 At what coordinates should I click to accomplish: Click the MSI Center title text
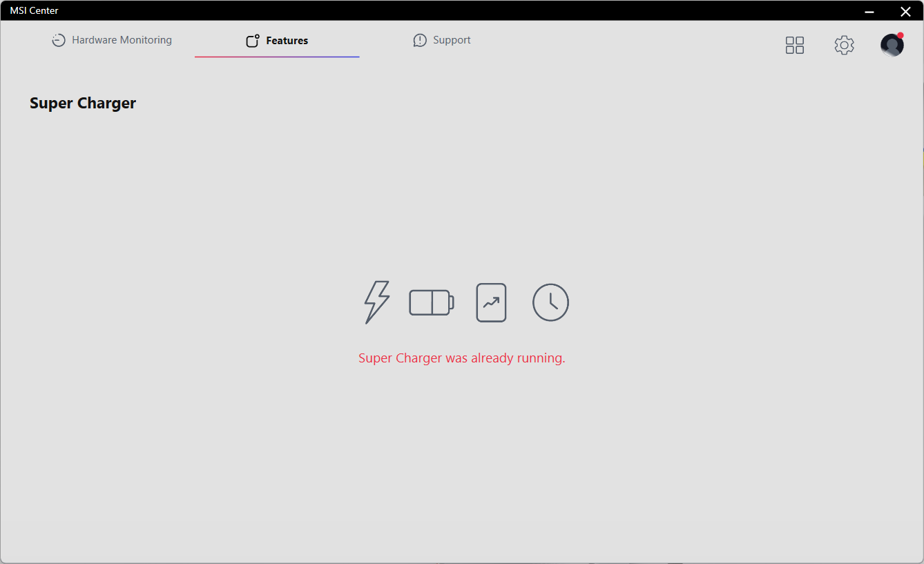35,10
